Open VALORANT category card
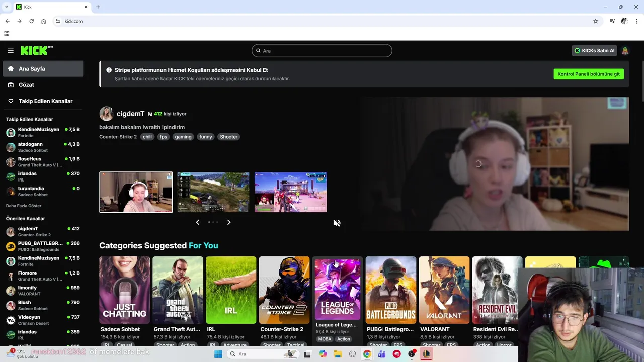 [444, 290]
